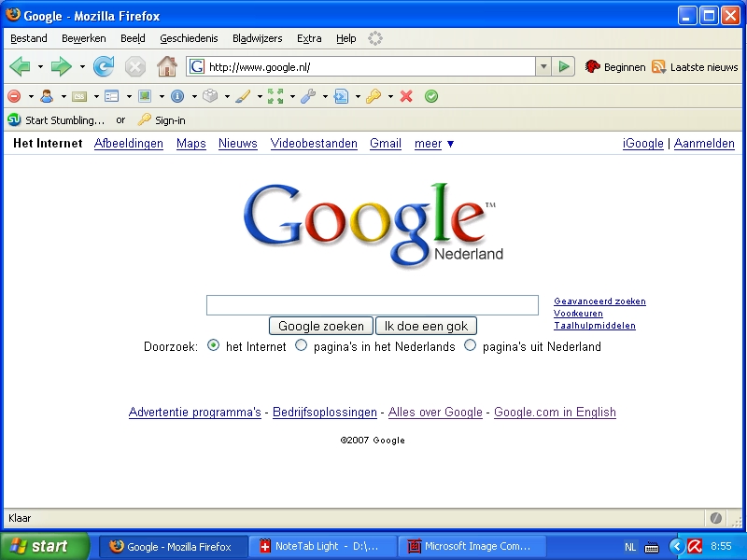This screenshot has height=560, width=747.
Task: Click the red Disable icon in Web Developer toolbar
Action: (14, 96)
